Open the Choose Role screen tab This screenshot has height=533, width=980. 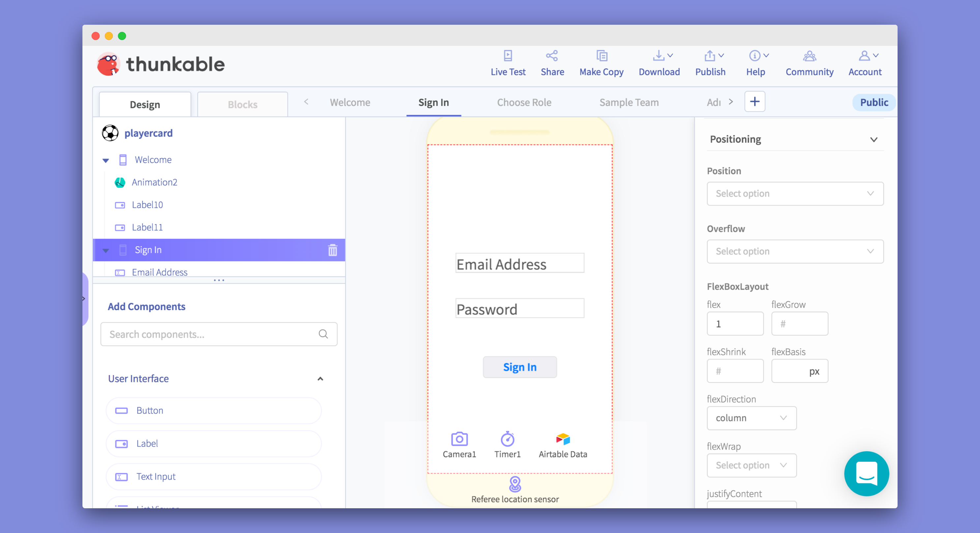pos(524,102)
